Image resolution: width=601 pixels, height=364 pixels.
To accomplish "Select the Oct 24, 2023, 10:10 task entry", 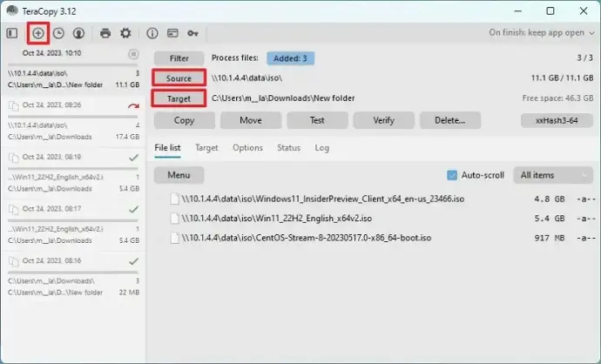I will point(73,68).
